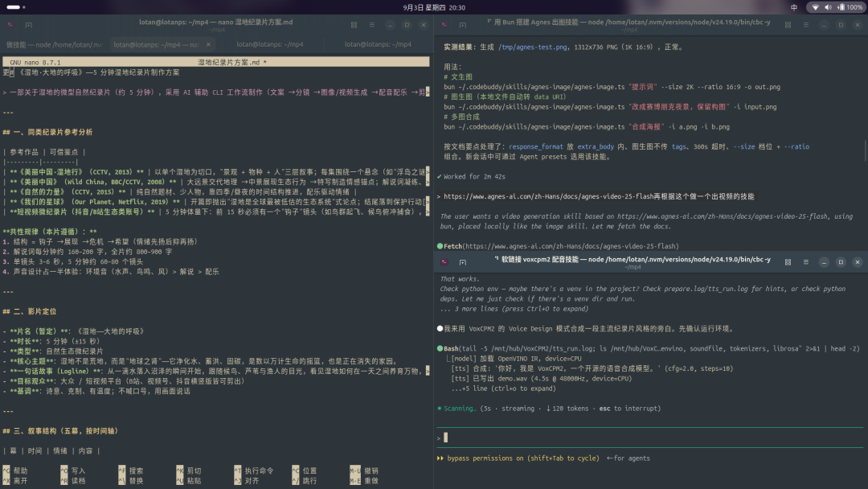The width and height of the screenshot is (868, 489).
Task: Click the URL inside the Fetch(...) line
Action: pos(570,246)
